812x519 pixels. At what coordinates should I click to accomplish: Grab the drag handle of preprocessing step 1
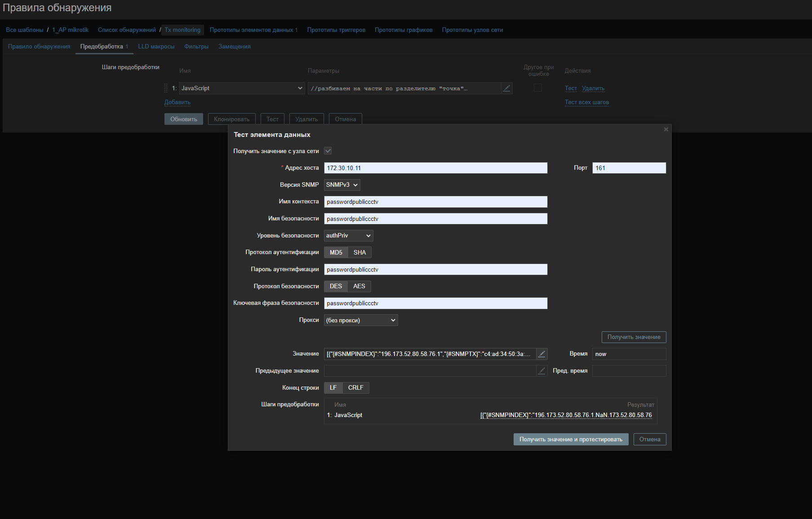pos(166,88)
